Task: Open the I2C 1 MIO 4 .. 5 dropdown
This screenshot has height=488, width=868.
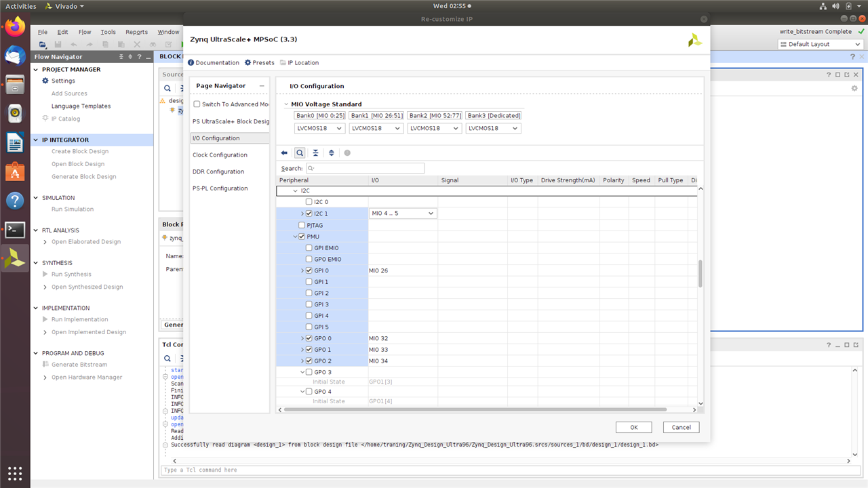Action: coord(403,213)
